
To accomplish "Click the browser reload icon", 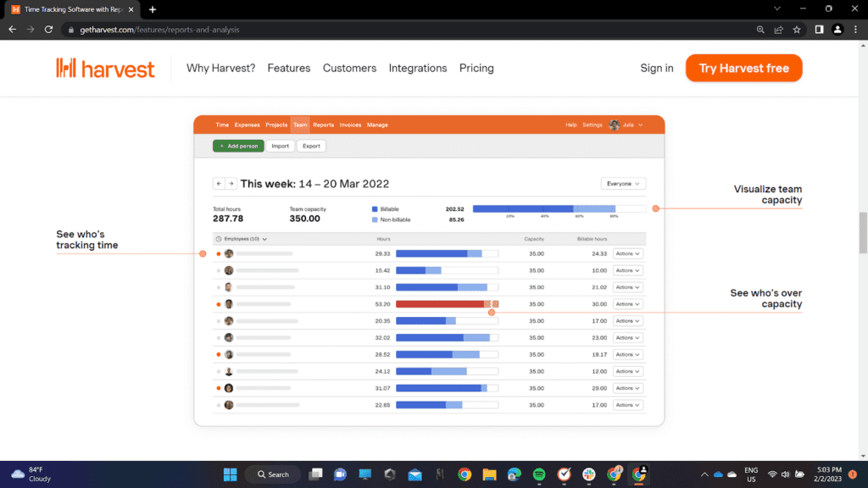I will [x=48, y=30].
